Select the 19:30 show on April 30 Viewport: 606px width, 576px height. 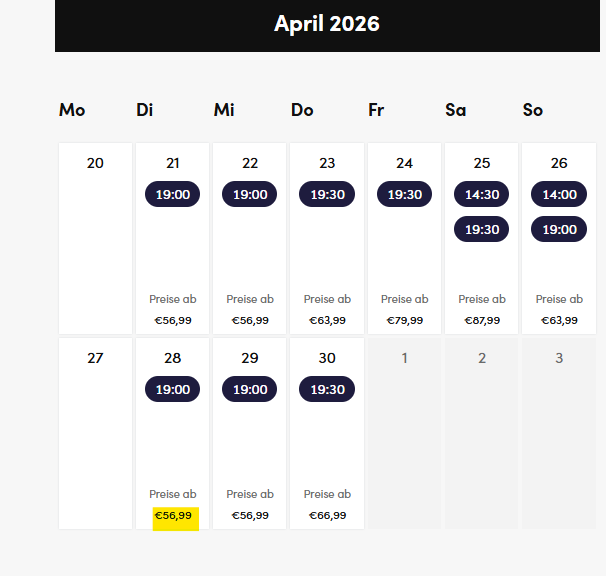[x=327, y=389]
